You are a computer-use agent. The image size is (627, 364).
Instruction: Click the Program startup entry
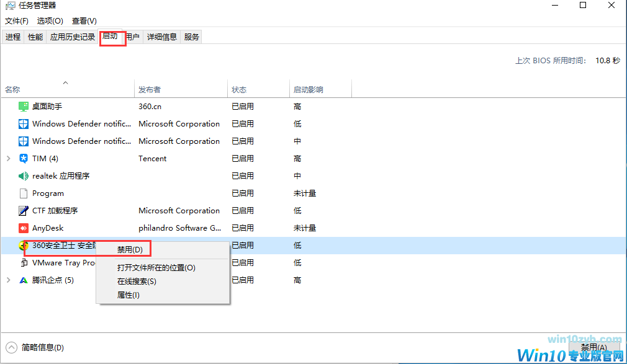[22, 193]
